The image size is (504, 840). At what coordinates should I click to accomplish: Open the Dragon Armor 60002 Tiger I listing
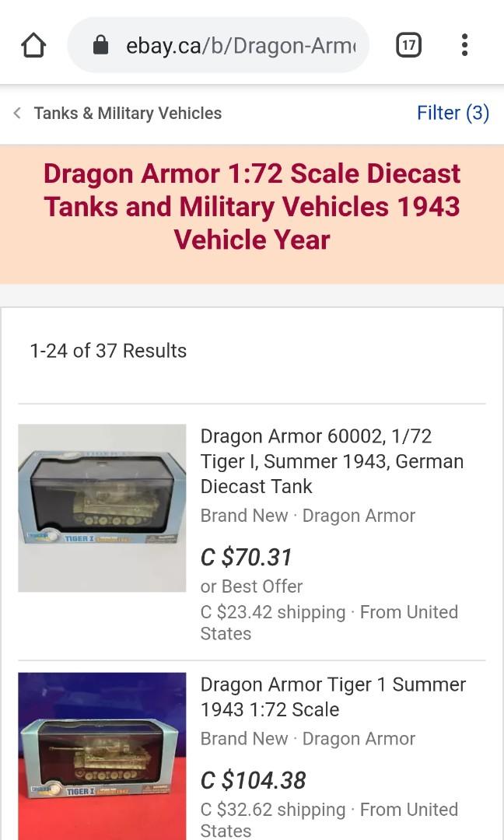332,460
